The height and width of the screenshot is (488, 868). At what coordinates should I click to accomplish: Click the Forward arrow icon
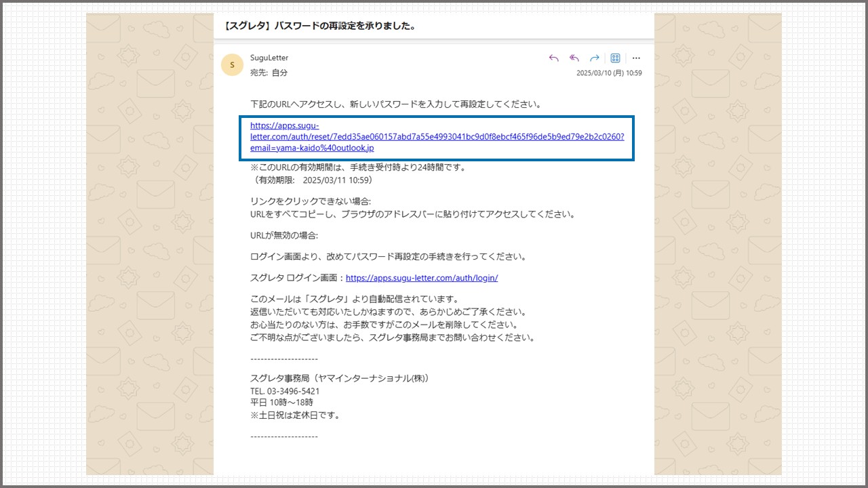[595, 58]
